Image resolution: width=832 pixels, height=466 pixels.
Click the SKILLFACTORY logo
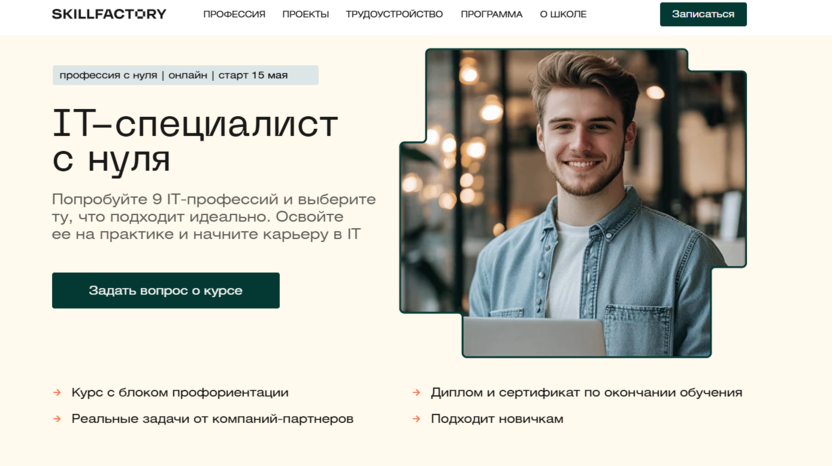click(x=109, y=14)
